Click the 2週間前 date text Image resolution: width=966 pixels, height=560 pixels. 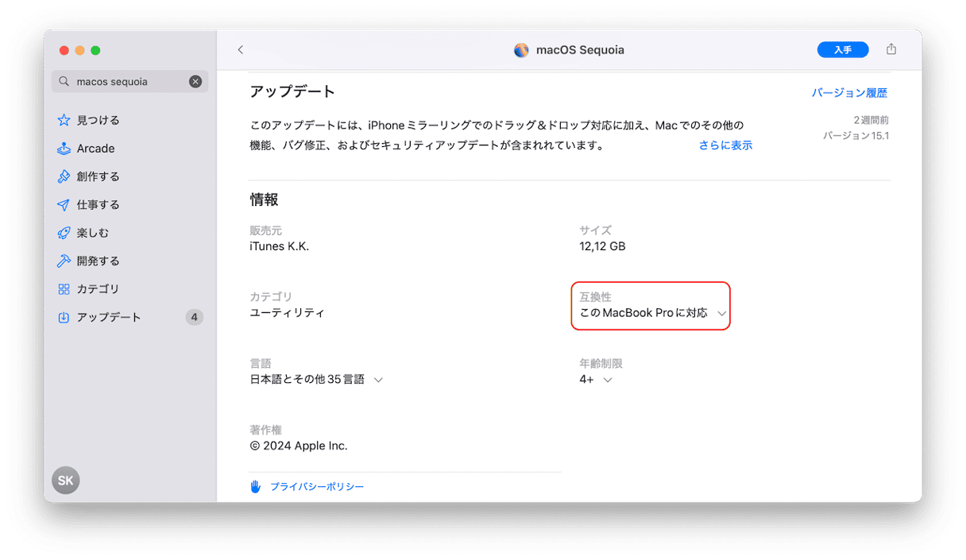[x=871, y=120]
